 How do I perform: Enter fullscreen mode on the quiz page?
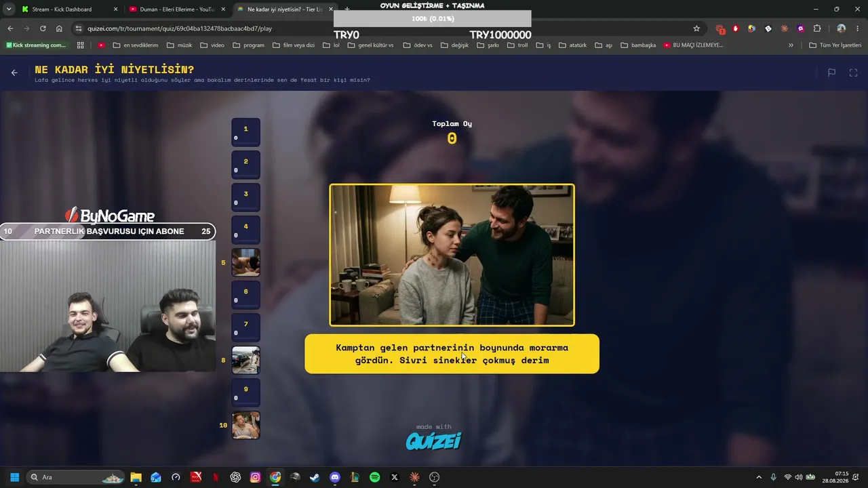[854, 73]
